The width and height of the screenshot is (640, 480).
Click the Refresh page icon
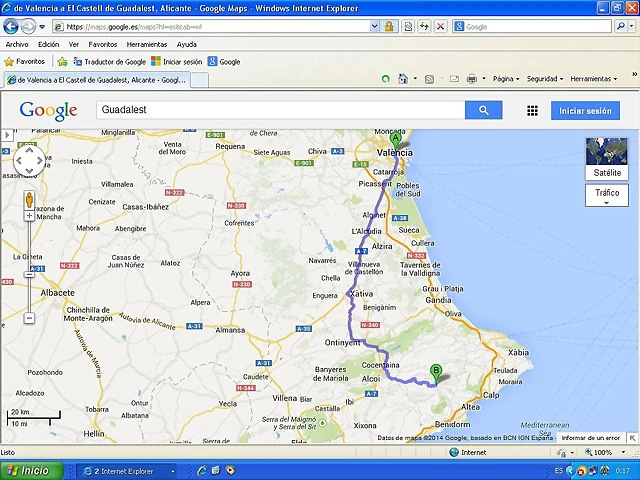424,27
